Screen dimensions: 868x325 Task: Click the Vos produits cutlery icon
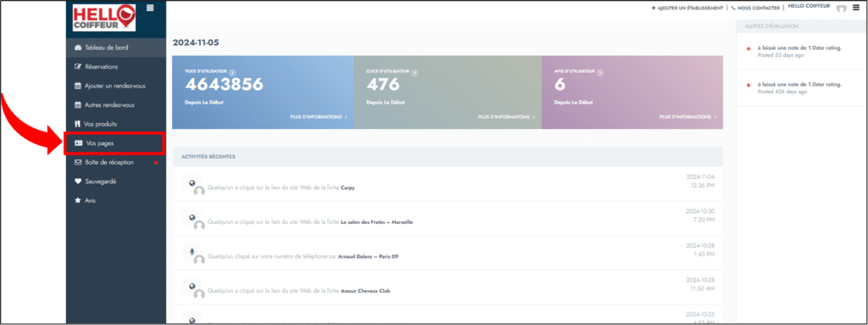77,124
